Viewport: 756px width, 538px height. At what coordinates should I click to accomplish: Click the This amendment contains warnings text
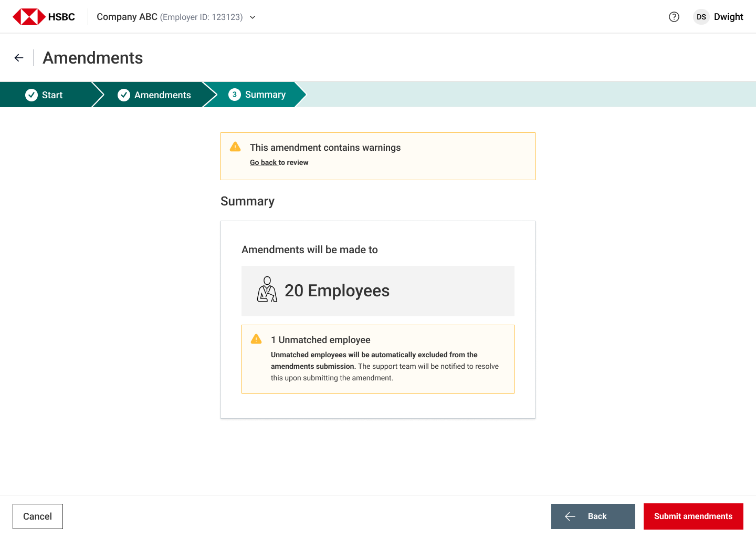pyautogui.click(x=325, y=148)
